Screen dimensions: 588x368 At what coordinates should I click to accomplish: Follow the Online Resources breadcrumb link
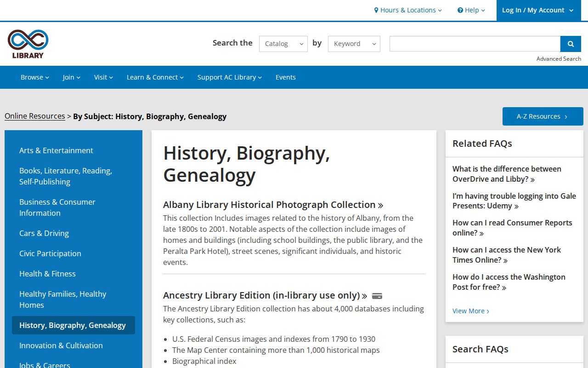point(35,116)
